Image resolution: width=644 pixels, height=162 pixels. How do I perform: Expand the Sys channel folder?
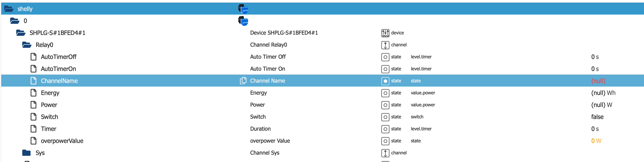point(26,153)
